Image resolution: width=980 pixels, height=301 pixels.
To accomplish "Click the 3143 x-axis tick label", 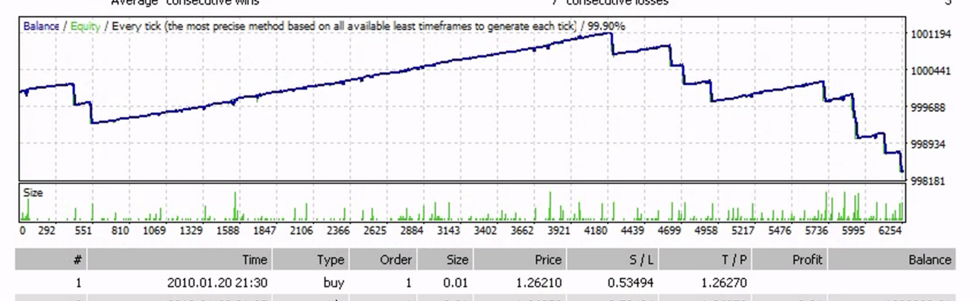I will pyautogui.click(x=448, y=230).
